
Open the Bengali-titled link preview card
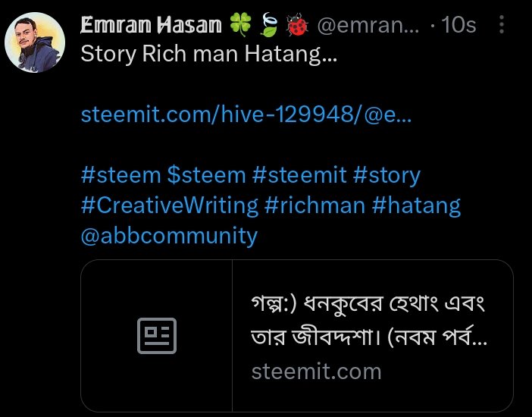tap(297, 336)
